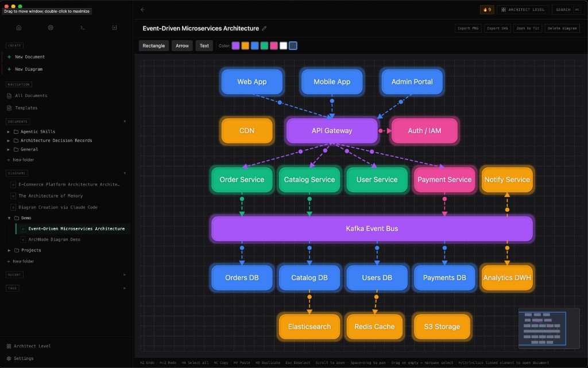The image size is (588, 368).
Task: Click Zoom to fit
Action: point(528,28)
